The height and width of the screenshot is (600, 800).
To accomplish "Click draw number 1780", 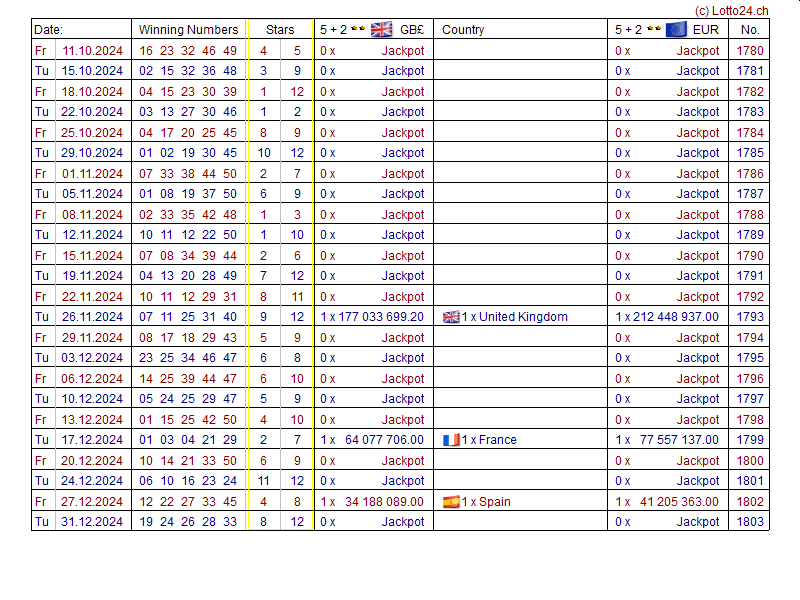I will (750, 50).
